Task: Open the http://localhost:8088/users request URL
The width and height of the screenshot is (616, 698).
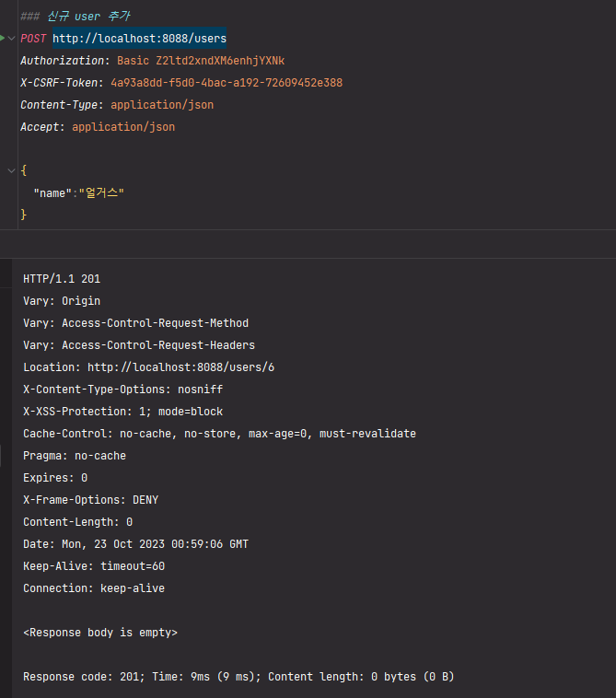Action: (x=139, y=39)
